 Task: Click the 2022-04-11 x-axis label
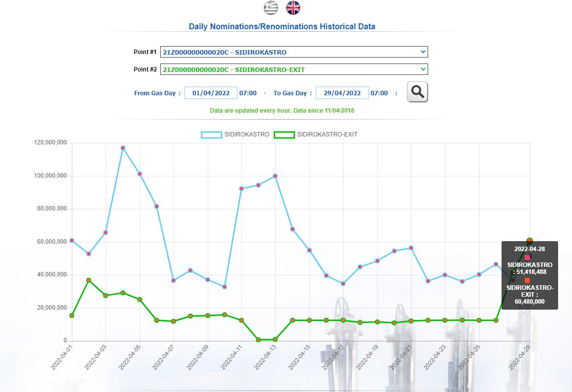pos(231,357)
